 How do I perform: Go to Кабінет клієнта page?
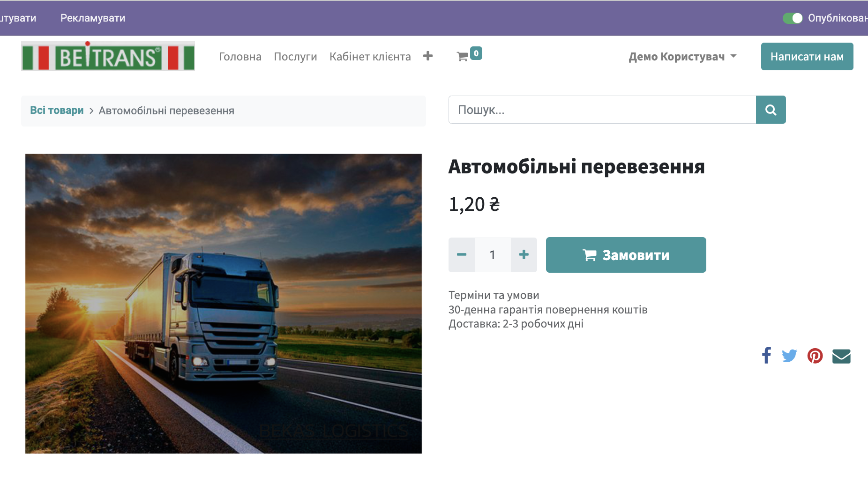click(370, 57)
